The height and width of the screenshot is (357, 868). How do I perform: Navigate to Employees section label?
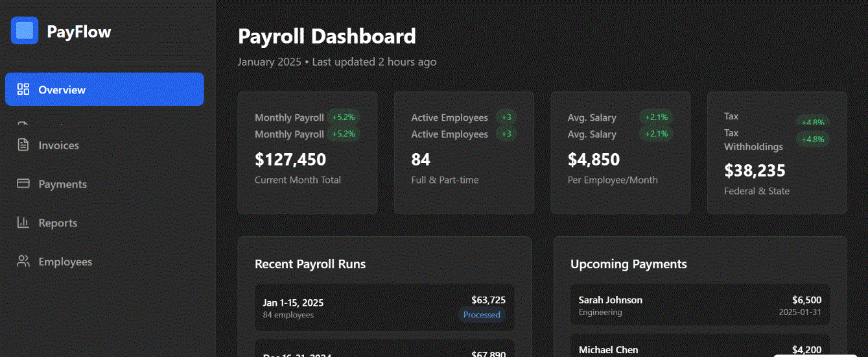(x=65, y=262)
